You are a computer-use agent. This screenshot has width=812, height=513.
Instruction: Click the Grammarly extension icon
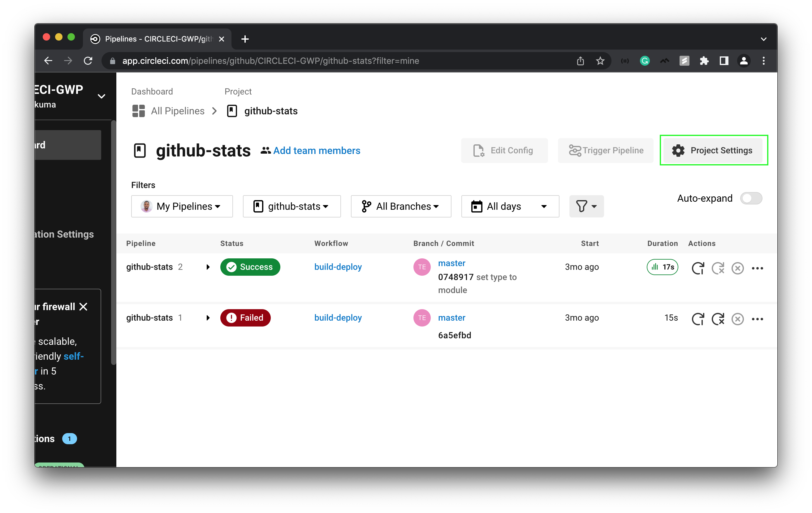point(644,61)
